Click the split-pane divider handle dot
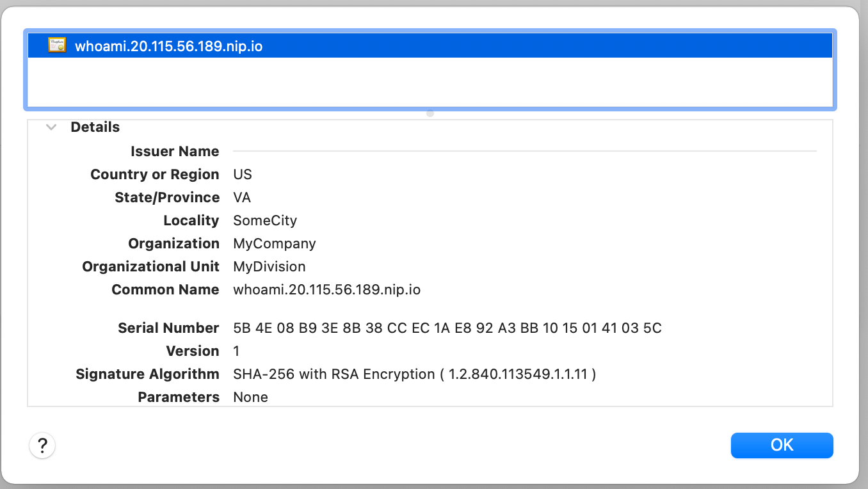 [x=430, y=113]
